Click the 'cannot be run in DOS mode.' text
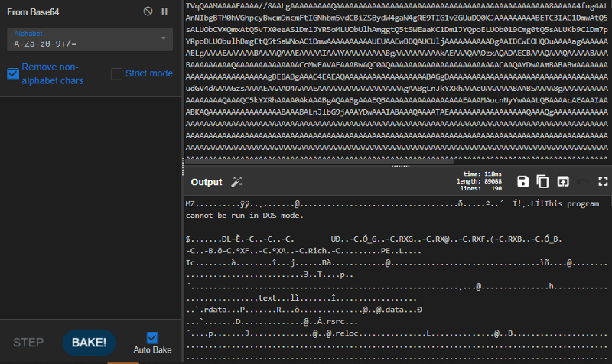Image resolution: width=612 pixels, height=364 pixels. coord(244,216)
